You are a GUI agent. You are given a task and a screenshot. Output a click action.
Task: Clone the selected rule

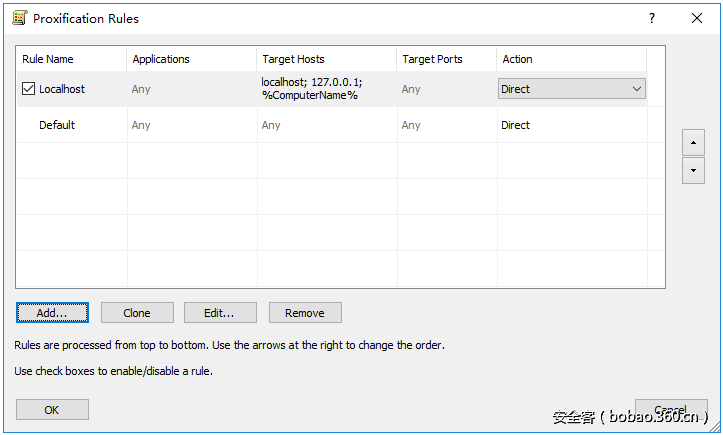tap(137, 313)
